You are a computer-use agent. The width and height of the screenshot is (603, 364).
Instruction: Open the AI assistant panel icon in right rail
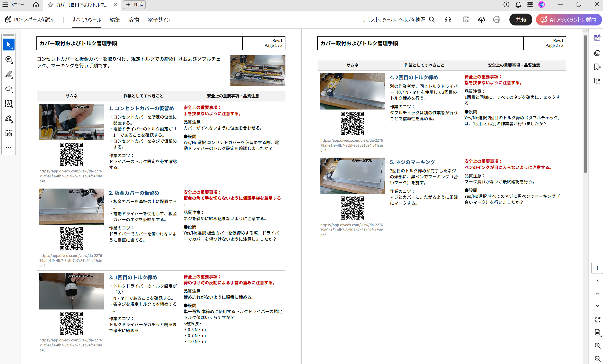[x=597, y=38]
